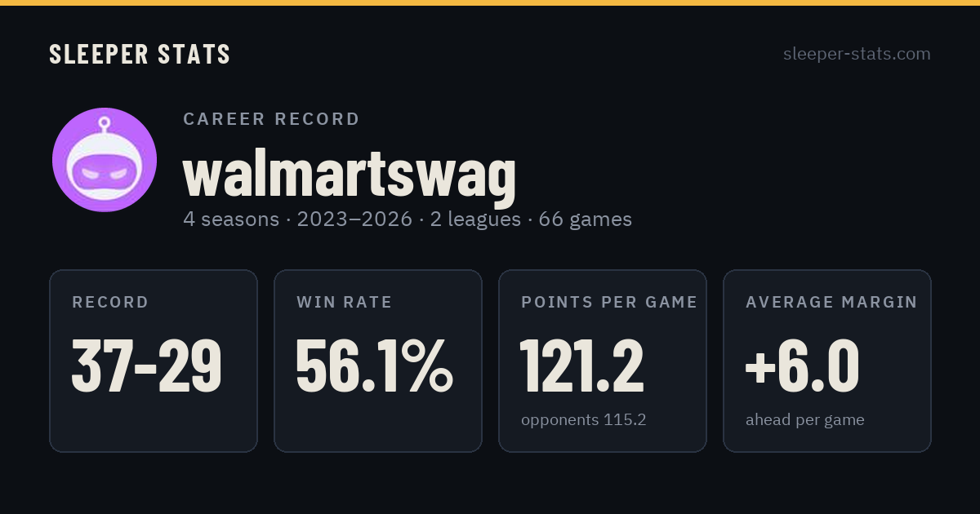Select the opponents 115.2 subtext
The width and height of the screenshot is (980, 514).
[x=584, y=420]
